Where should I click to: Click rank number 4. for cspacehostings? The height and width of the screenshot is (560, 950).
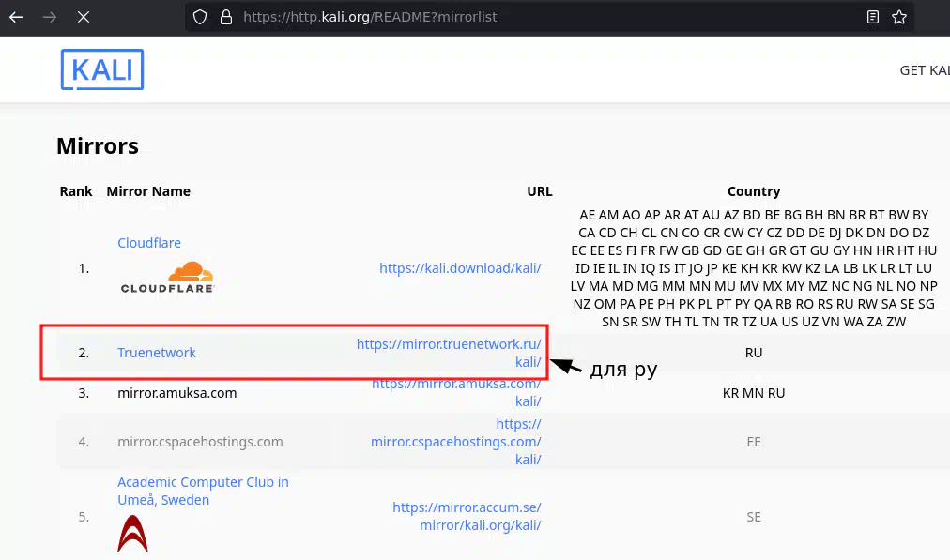[84, 442]
